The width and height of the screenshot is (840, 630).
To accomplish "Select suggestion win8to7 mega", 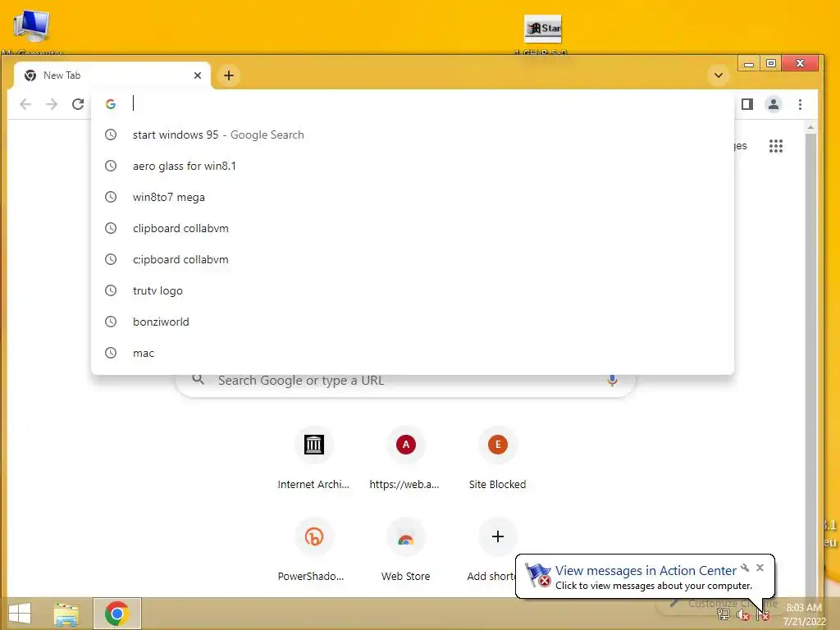I will [413, 197].
